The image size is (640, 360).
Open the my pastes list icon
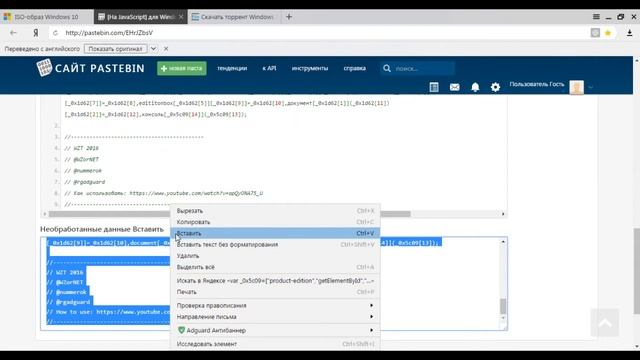[x=434, y=87]
